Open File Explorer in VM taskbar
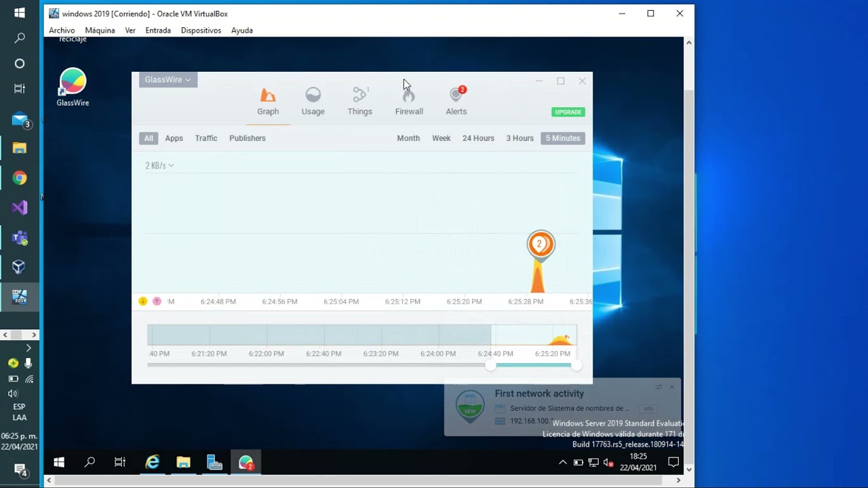 pos(183,462)
